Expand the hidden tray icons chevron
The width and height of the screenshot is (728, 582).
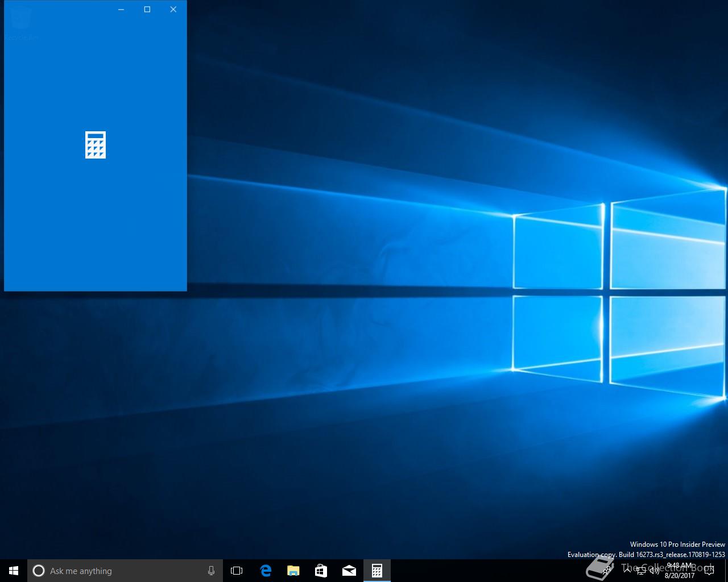(627, 571)
